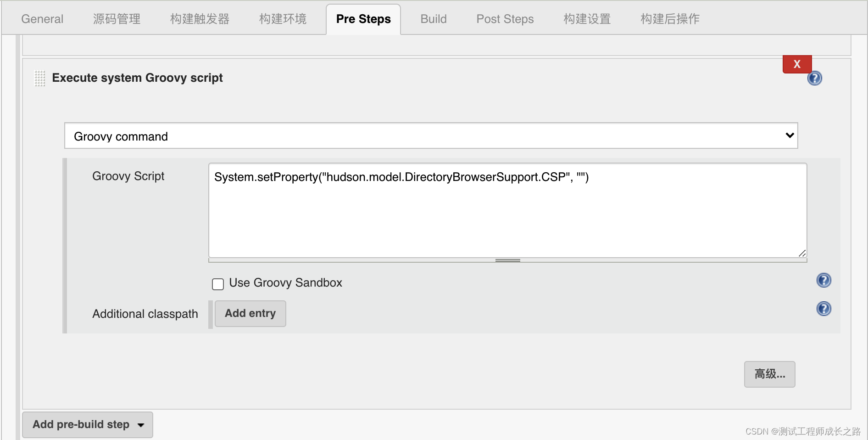Click the textarea corner resize grip
The height and width of the screenshot is (440, 868).
802,253
